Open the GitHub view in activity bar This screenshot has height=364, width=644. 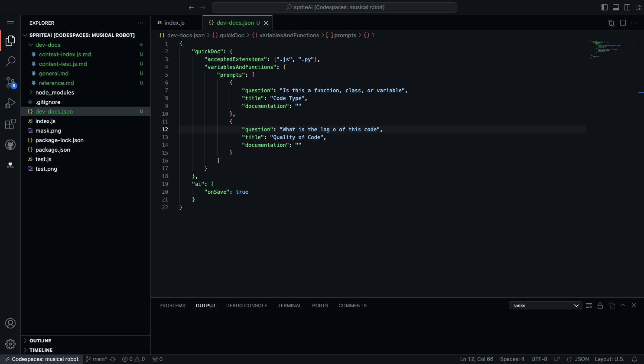pos(10,145)
